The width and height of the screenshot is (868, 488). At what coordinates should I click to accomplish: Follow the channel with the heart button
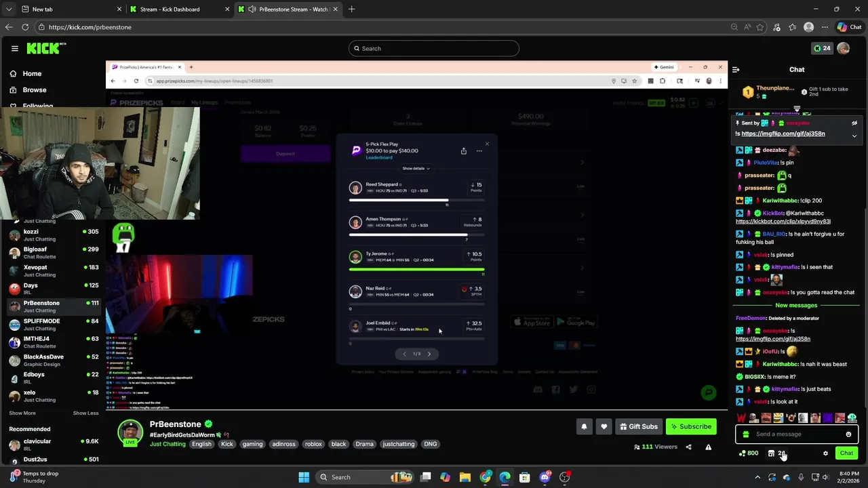pos(604,426)
